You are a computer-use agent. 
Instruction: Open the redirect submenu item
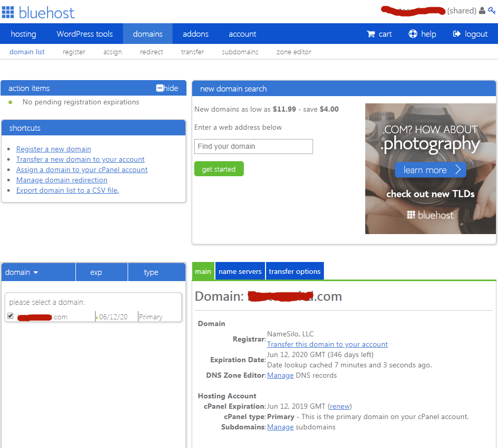[x=151, y=52]
